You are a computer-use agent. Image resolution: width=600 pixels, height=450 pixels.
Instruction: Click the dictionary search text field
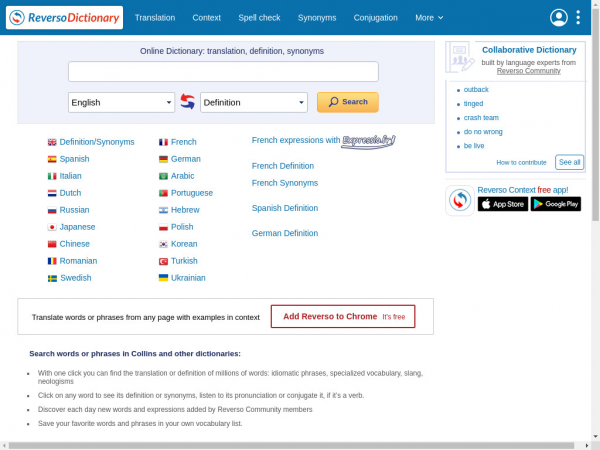[x=223, y=72]
